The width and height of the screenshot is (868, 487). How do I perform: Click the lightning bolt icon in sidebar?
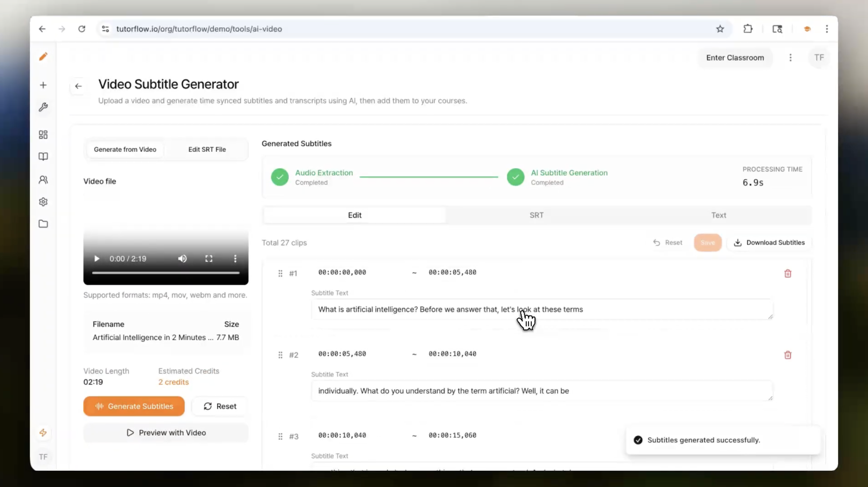click(43, 433)
